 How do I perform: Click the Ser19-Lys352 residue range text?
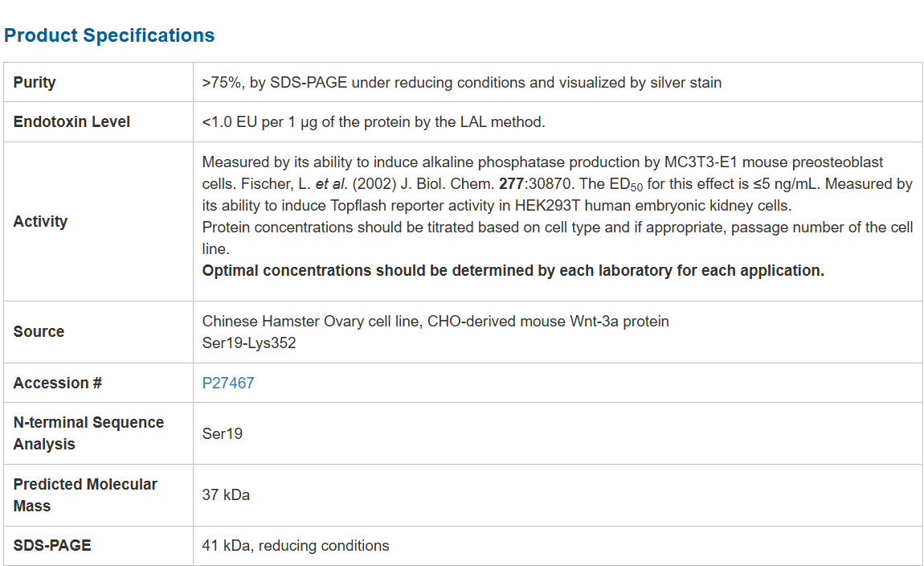coord(249,342)
